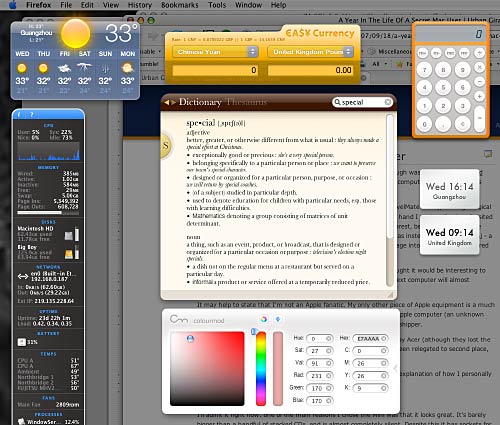
Task: Click the stepper knob in the K field
Action: (x=384, y=388)
